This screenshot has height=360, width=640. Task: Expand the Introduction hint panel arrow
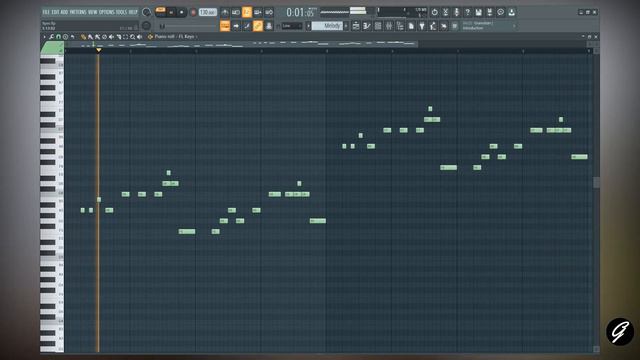click(514, 26)
